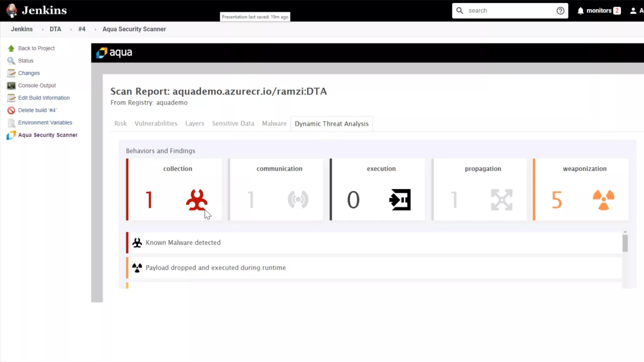Click the propagation arrows icon
Screen dimensions: 644x362
501,200
